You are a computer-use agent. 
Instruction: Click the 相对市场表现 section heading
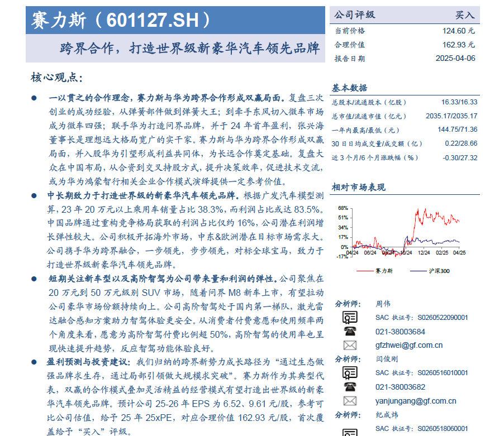coord(358,187)
